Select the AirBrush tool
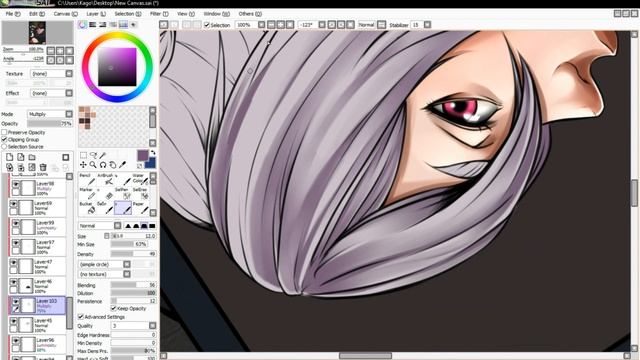Viewport: 640px width, 360px height. point(105,179)
